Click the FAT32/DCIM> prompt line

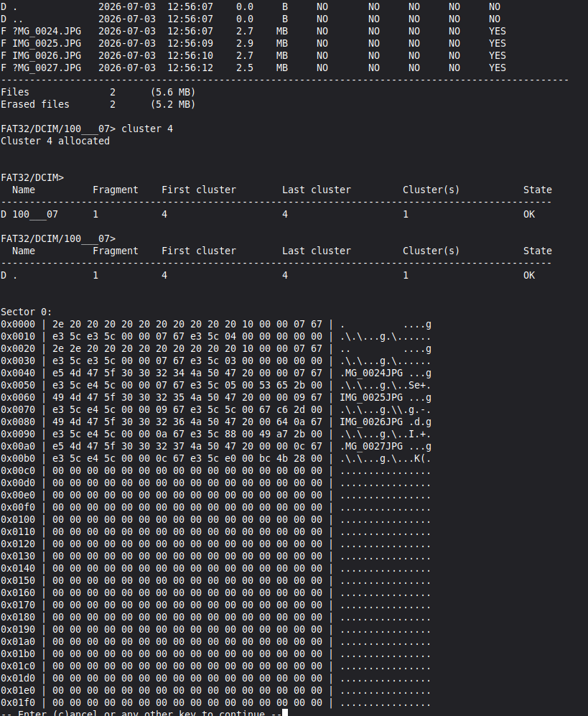point(32,177)
